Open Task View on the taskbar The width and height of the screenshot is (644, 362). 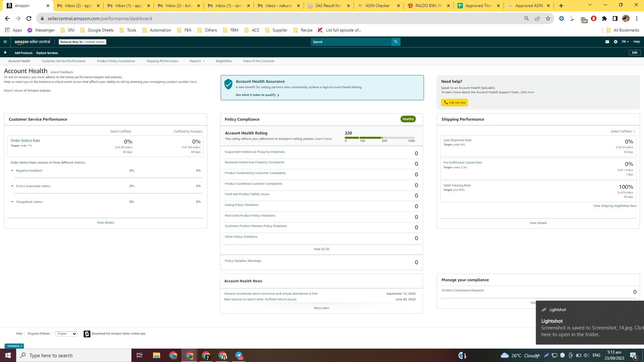click(140, 355)
